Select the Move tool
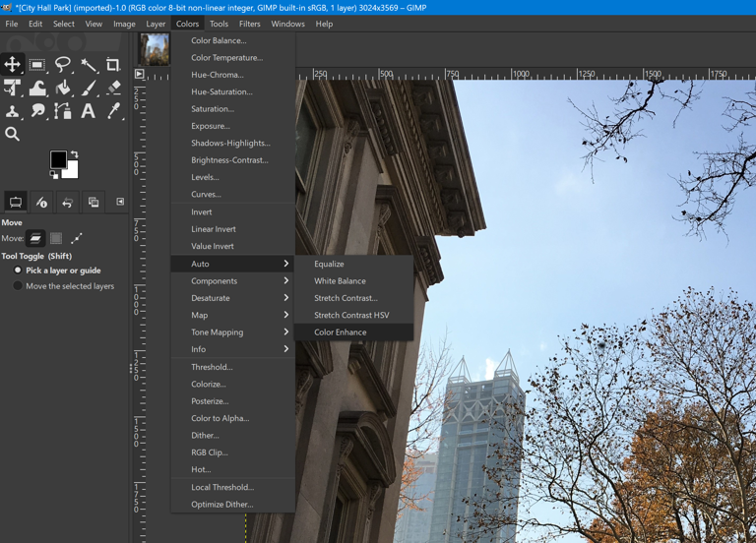The height and width of the screenshot is (543, 756). tap(12, 64)
